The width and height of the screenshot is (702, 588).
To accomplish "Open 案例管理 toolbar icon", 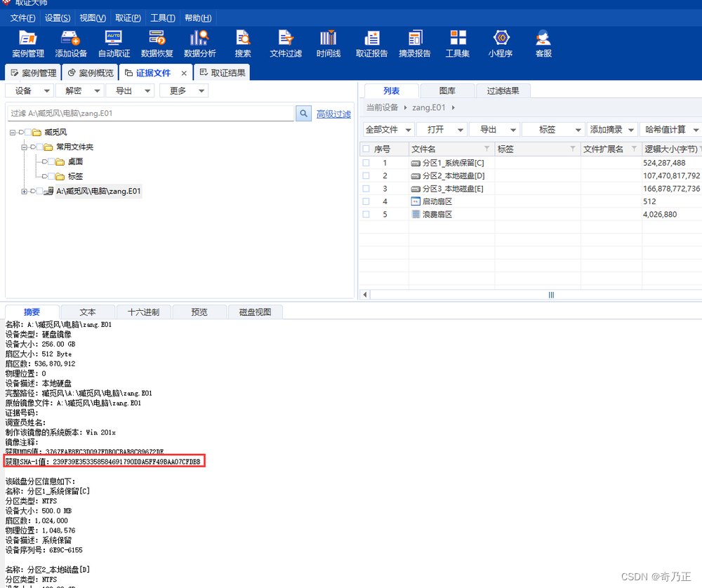I will pyautogui.click(x=28, y=44).
